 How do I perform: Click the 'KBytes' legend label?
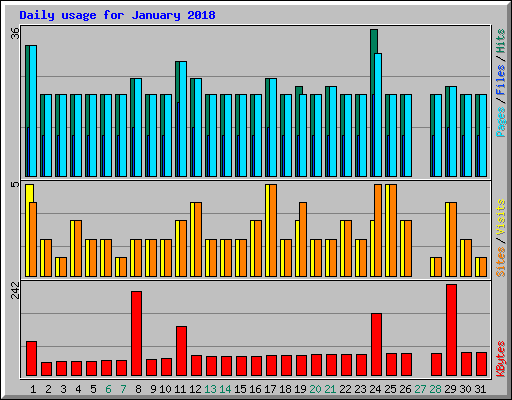(x=501, y=359)
